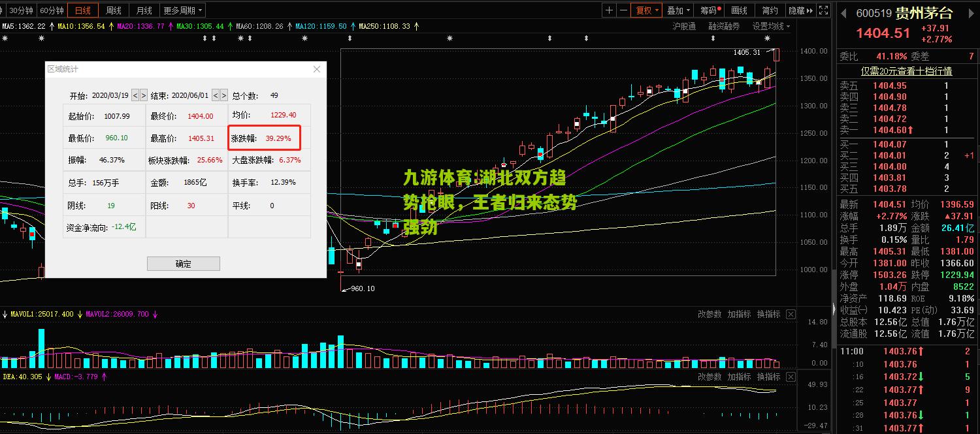Step end date forward with > arrow
Screen dimensions: 980x434
[x=224, y=95]
